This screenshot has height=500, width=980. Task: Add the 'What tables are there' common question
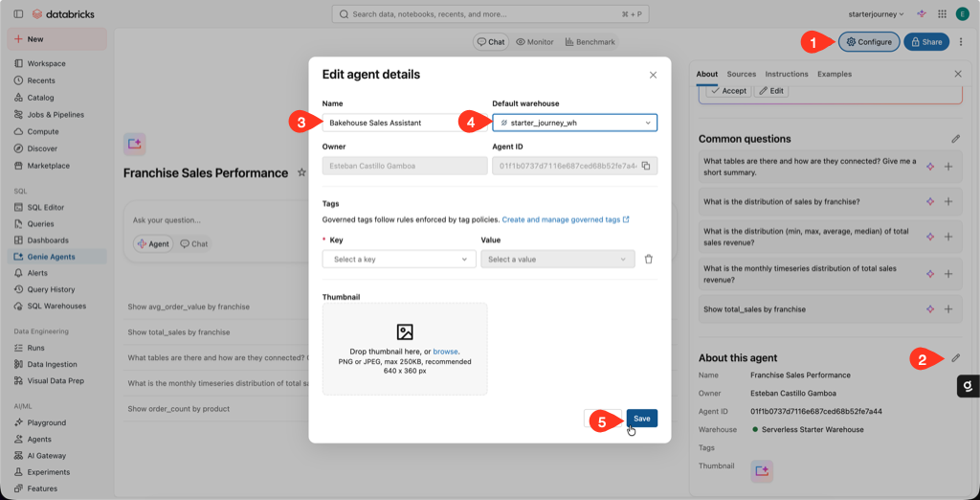[x=948, y=167]
